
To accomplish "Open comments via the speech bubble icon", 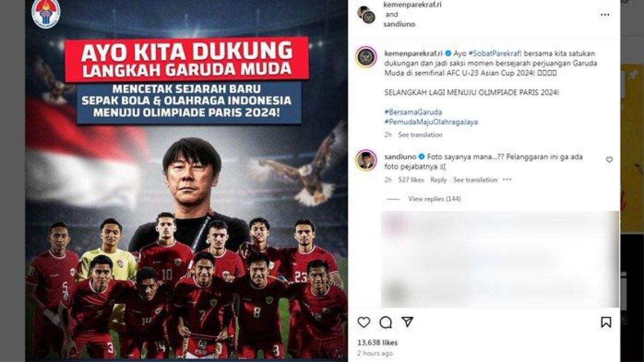I will point(385,322).
